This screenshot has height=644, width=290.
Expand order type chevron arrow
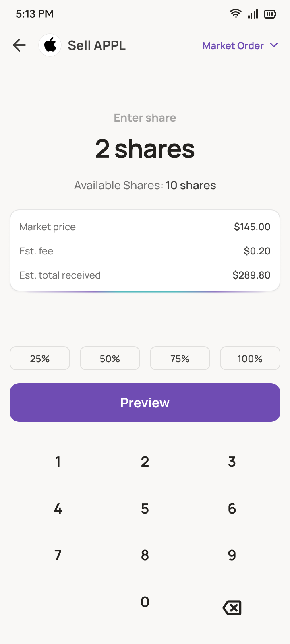point(274,45)
